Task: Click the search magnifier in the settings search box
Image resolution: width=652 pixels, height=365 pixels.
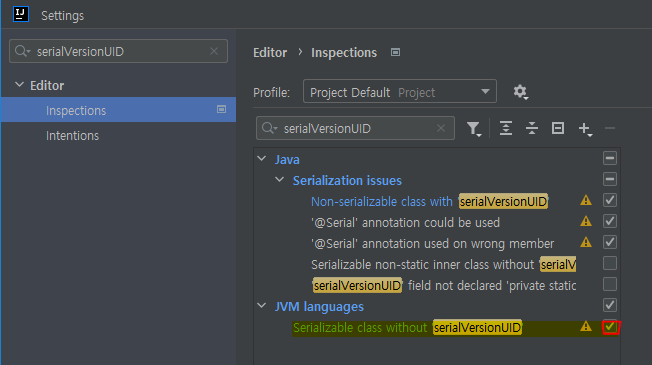Action: (x=22, y=51)
